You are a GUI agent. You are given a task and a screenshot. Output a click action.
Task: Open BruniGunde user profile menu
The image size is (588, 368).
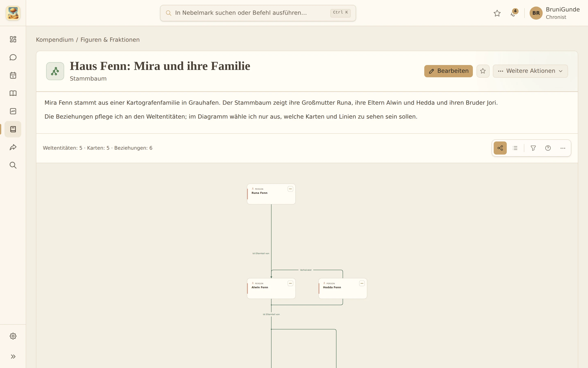point(555,13)
